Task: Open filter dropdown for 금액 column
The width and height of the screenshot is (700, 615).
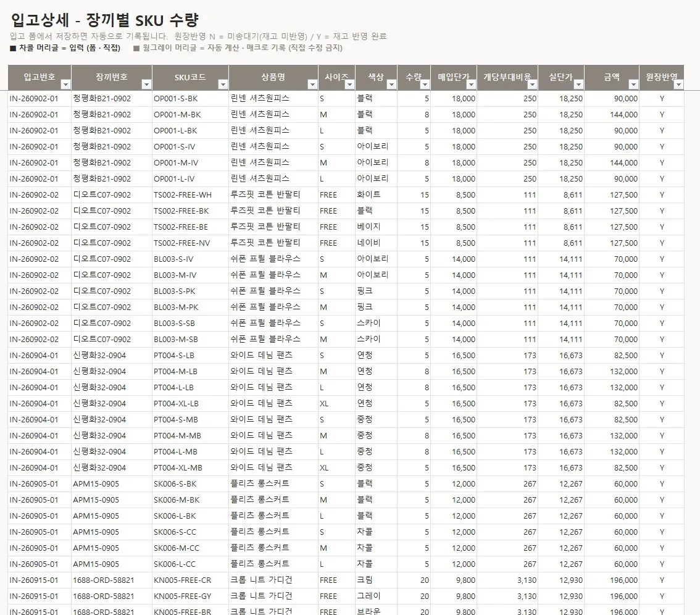Action: (633, 85)
